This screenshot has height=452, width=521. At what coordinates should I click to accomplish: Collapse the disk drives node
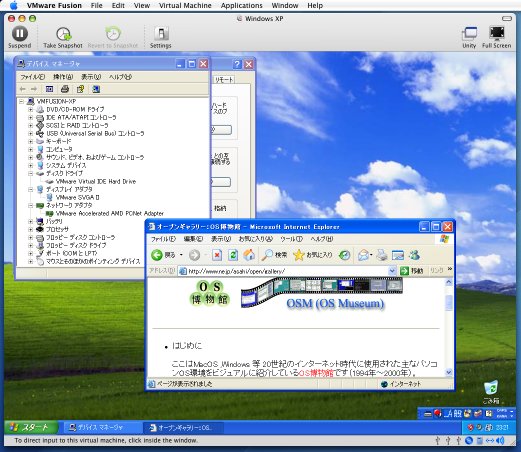pos(30,173)
